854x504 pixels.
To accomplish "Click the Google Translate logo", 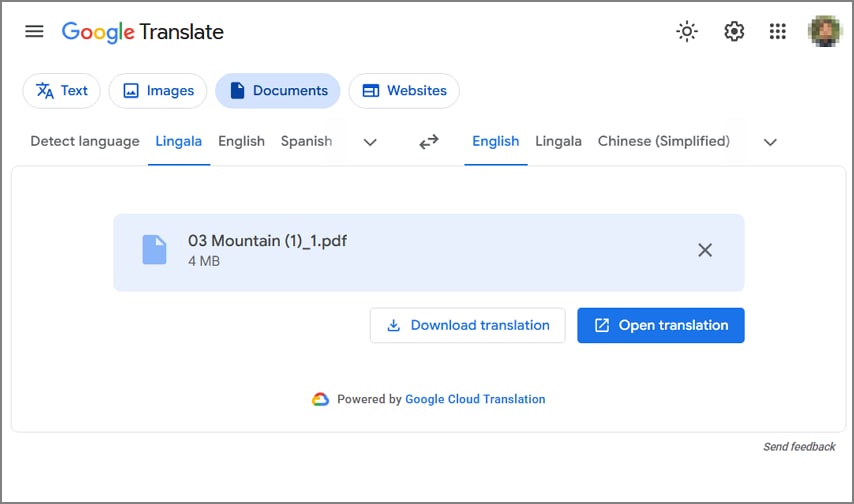I will (x=143, y=32).
